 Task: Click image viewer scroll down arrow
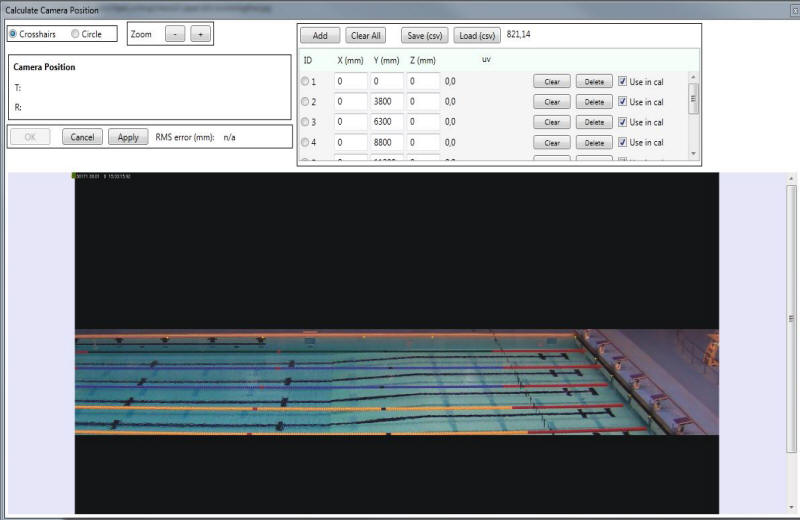click(x=791, y=507)
